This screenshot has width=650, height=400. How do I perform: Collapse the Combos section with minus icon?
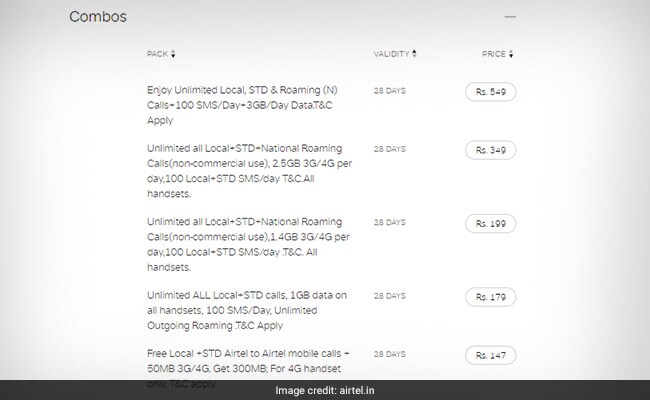(x=510, y=17)
